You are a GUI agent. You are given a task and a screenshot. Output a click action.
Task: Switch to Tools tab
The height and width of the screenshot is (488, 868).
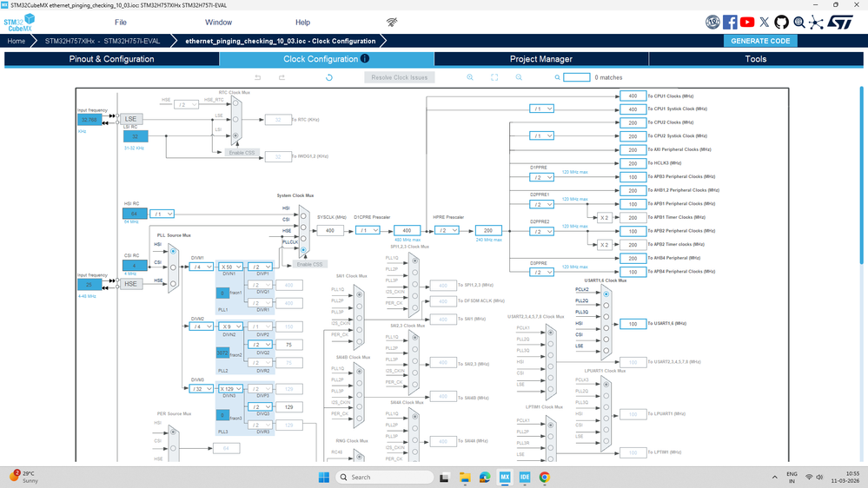pos(756,59)
